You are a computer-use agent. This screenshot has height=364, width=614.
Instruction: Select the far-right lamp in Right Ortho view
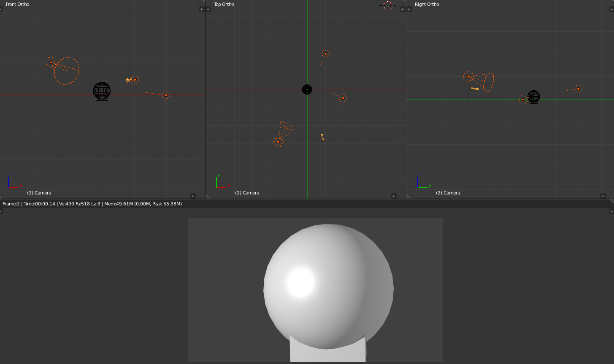point(578,89)
